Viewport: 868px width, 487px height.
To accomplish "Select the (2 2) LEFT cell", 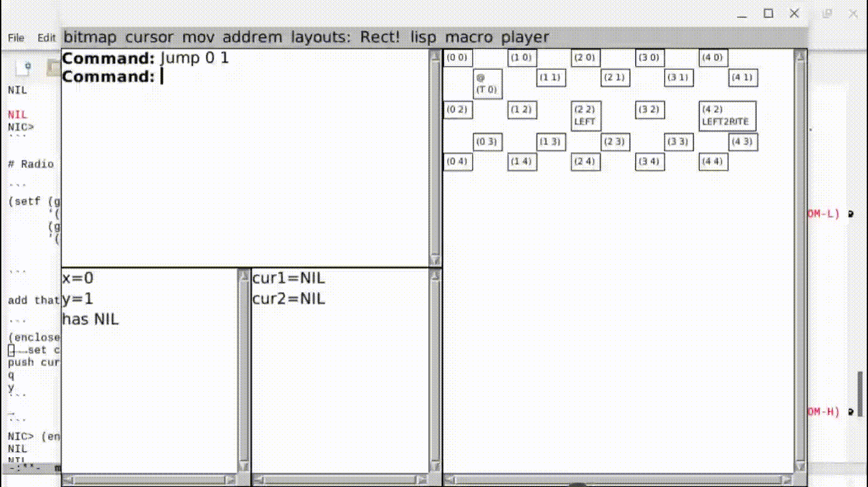I will (586, 116).
